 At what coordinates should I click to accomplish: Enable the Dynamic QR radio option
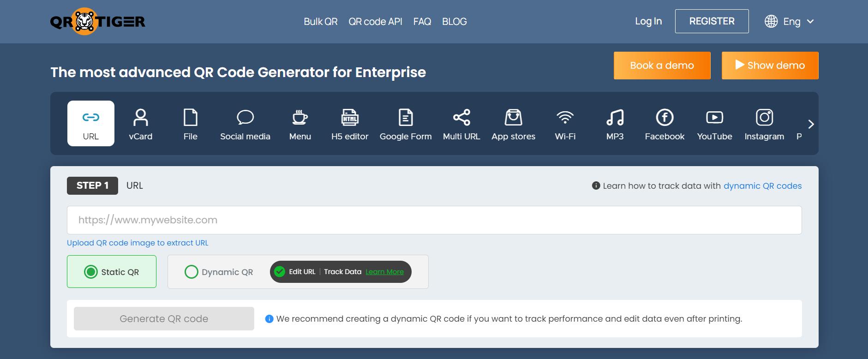[x=192, y=272]
